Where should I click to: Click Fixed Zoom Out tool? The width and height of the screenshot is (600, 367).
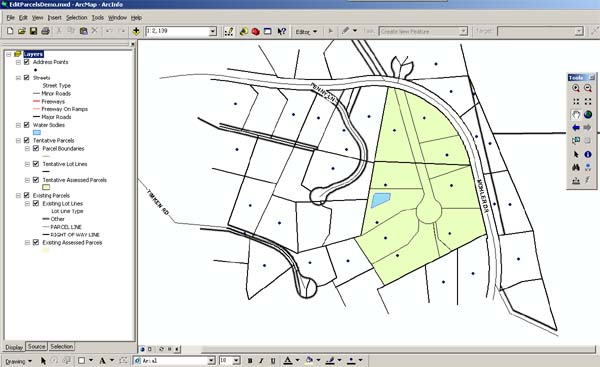pyautogui.click(x=588, y=101)
